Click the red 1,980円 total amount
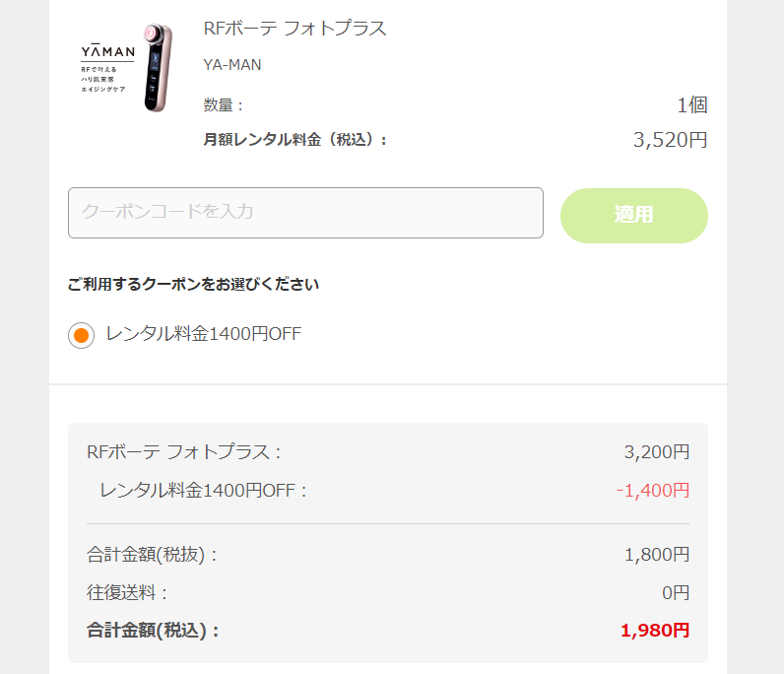 [x=654, y=631]
